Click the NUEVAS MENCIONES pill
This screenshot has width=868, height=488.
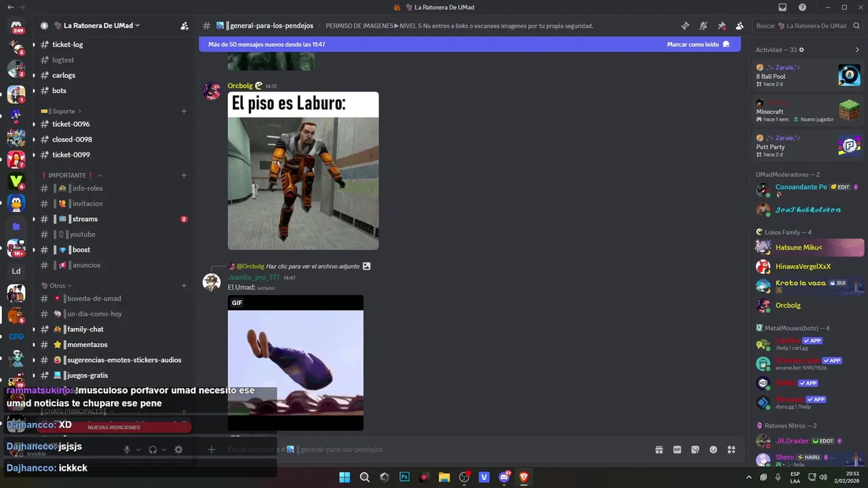point(114,428)
